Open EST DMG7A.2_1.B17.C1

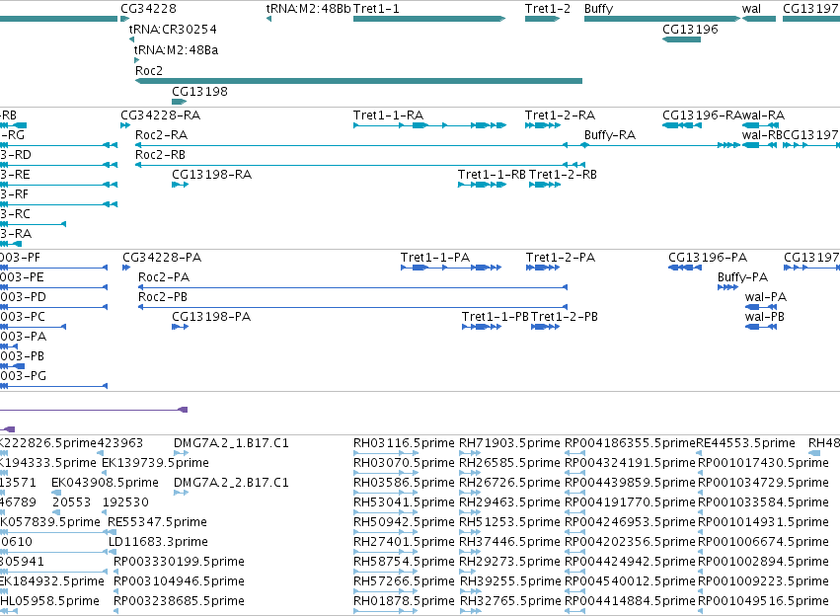pos(231,443)
